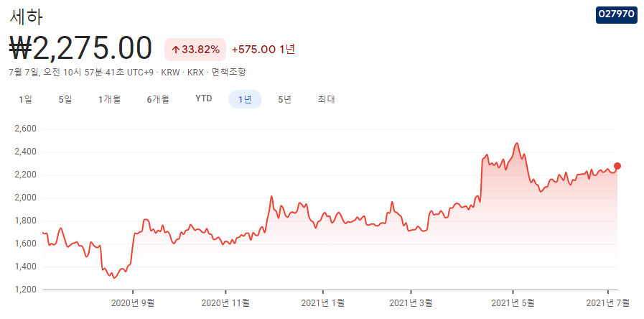Show the 5년 chart range
This screenshot has width=644, height=319.
tap(284, 99)
